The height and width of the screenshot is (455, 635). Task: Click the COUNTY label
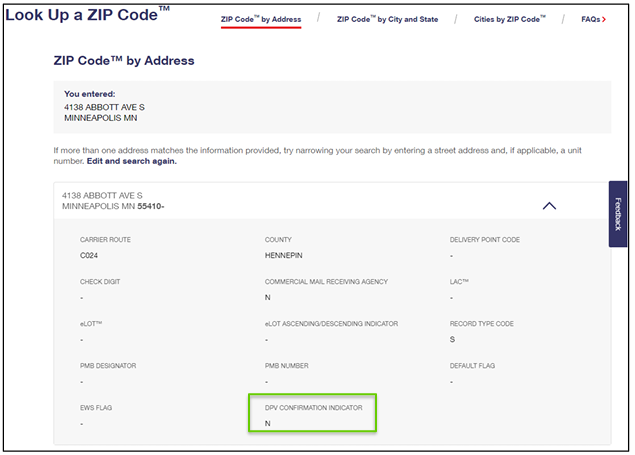(x=278, y=240)
